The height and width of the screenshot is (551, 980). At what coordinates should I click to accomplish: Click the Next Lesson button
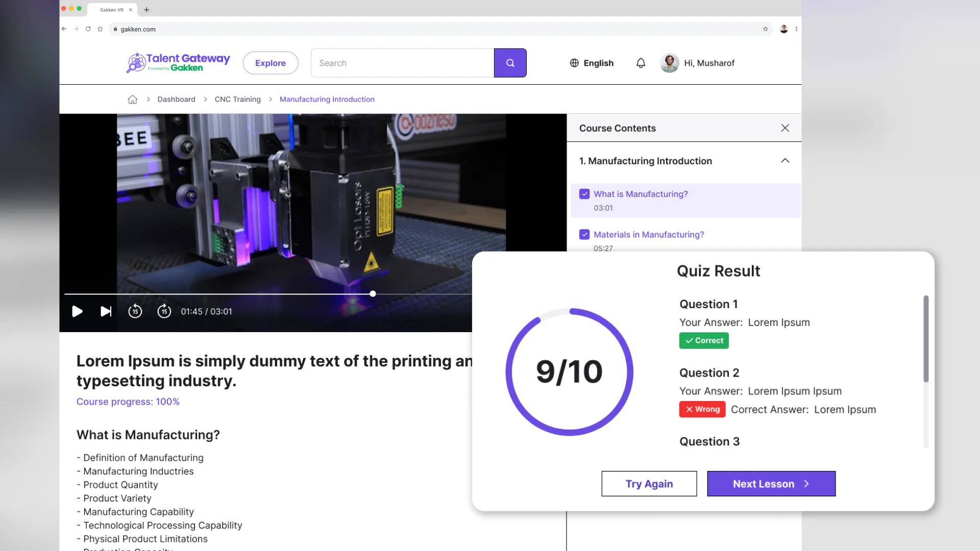pyautogui.click(x=771, y=484)
